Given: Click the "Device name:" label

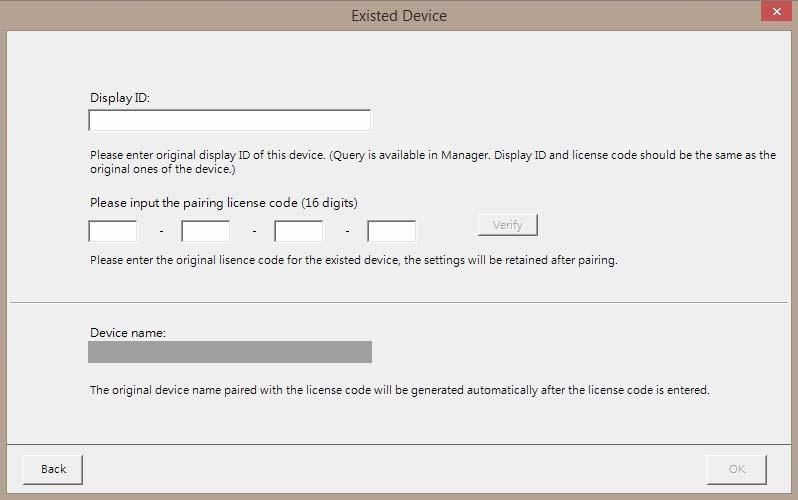Looking at the screenshot, I should click(128, 333).
